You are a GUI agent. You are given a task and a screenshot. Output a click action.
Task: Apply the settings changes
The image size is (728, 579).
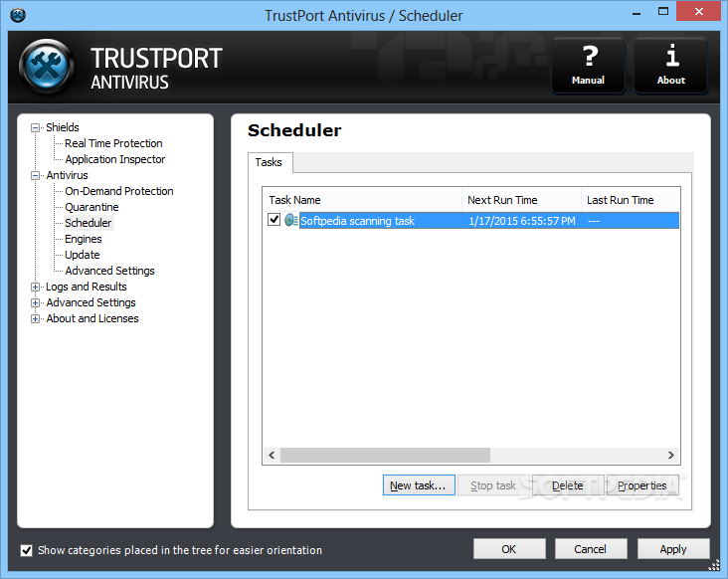pyautogui.click(x=673, y=549)
